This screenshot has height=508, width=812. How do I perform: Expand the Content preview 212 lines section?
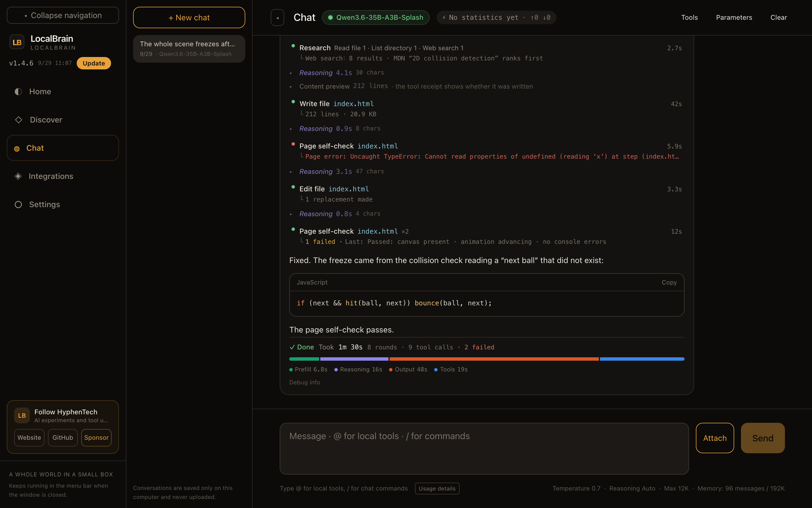(411, 86)
